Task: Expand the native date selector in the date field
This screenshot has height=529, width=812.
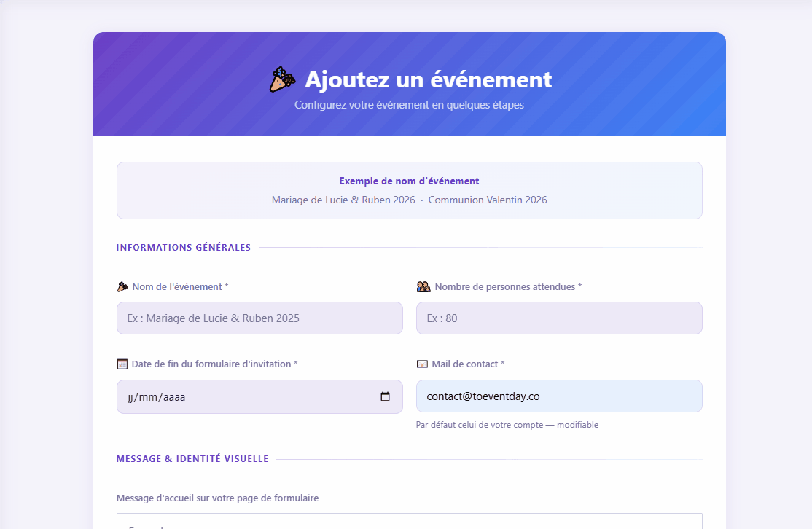Action: (x=386, y=396)
